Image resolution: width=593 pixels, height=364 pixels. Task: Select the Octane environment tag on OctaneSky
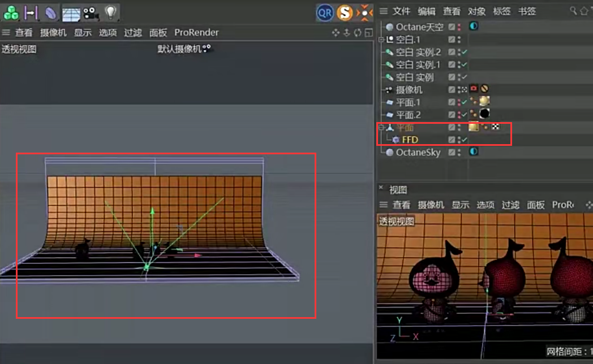tap(474, 151)
